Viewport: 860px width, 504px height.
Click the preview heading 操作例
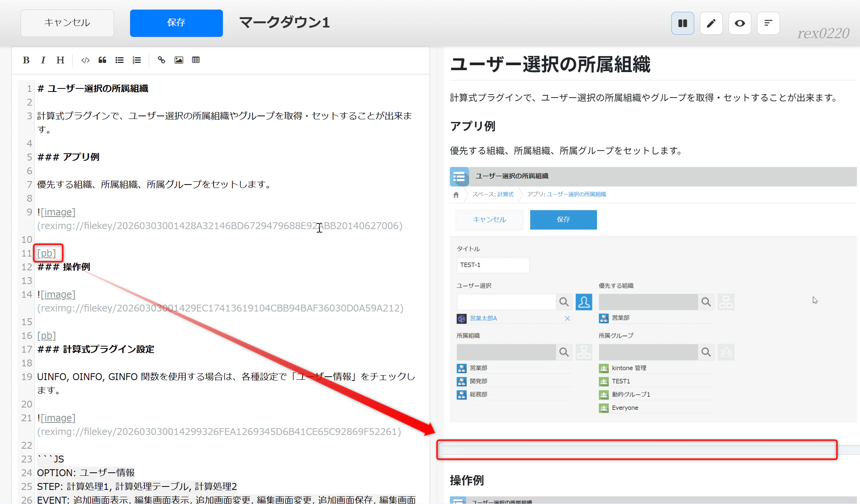[x=467, y=480]
